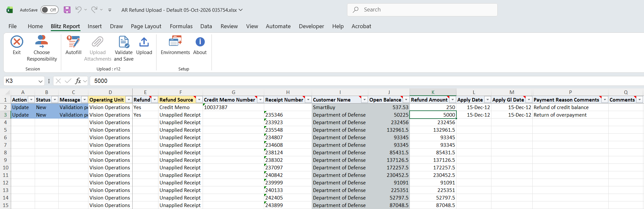Image resolution: width=644 pixels, height=209 pixels.
Task: Click the Refund Amount 250 cell
Action: (x=433, y=107)
